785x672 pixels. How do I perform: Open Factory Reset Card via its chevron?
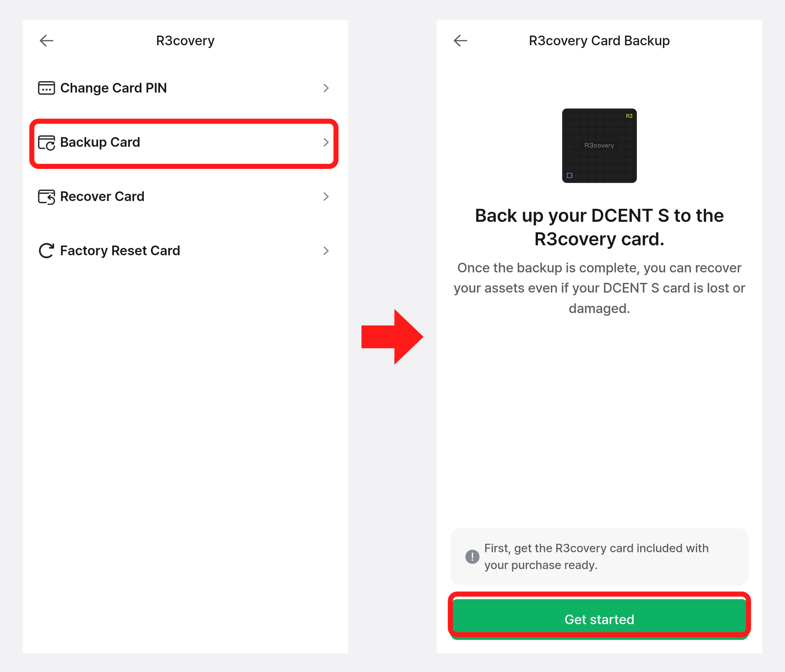[x=326, y=251]
